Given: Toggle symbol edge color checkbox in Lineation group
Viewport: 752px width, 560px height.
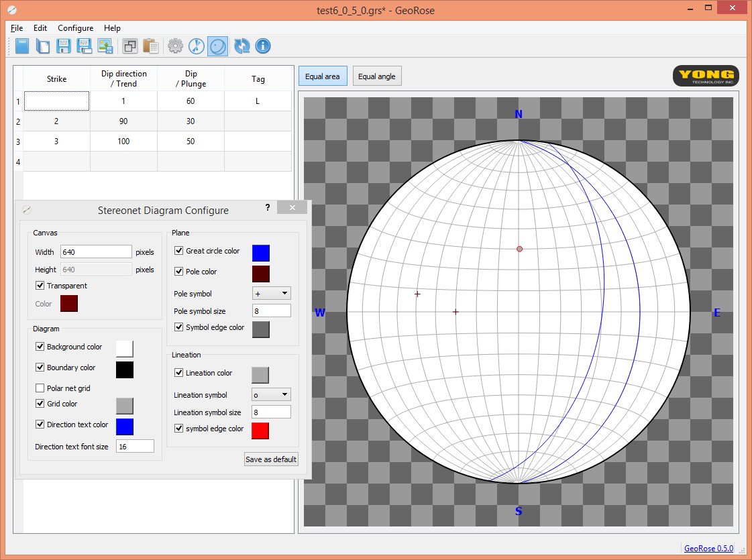Looking at the screenshot, I should (x=179, y=428).
